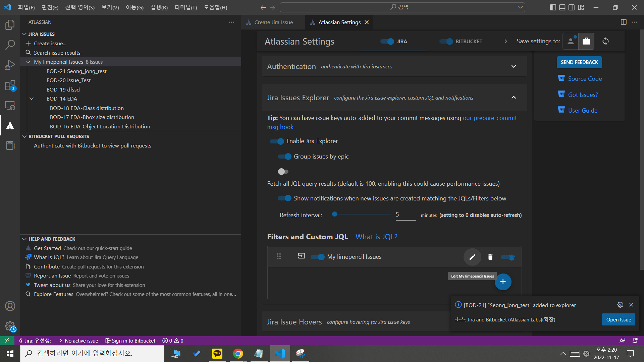This screenshot has height=362, width=644.
Task: Open the Atlassian sidebar view icon
Action: coord(10,126)
